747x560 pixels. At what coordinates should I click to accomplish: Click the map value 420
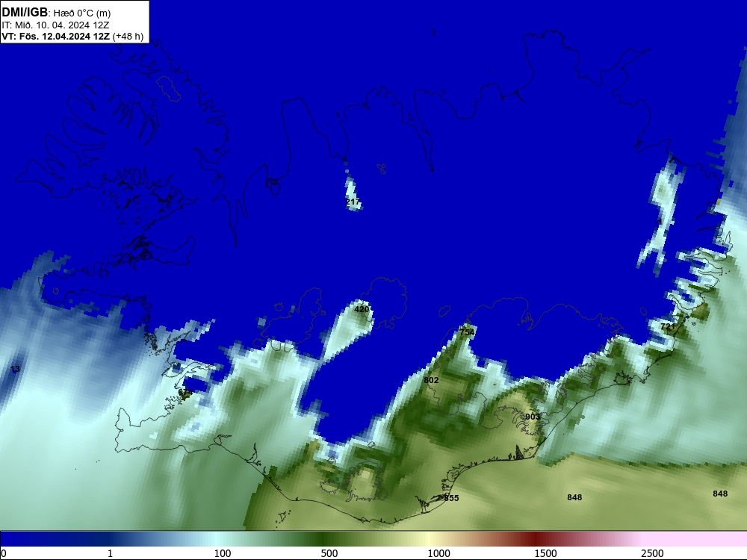tap(362, 309)
